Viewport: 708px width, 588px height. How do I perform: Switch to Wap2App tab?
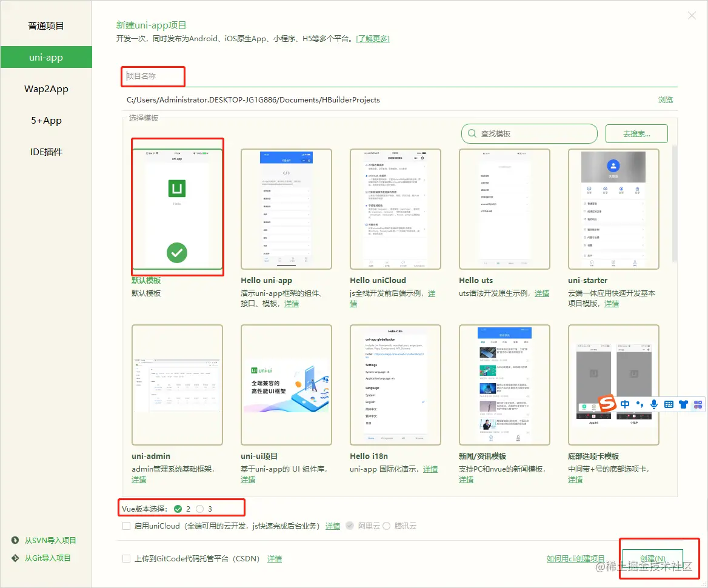click(x=46, y=89)
